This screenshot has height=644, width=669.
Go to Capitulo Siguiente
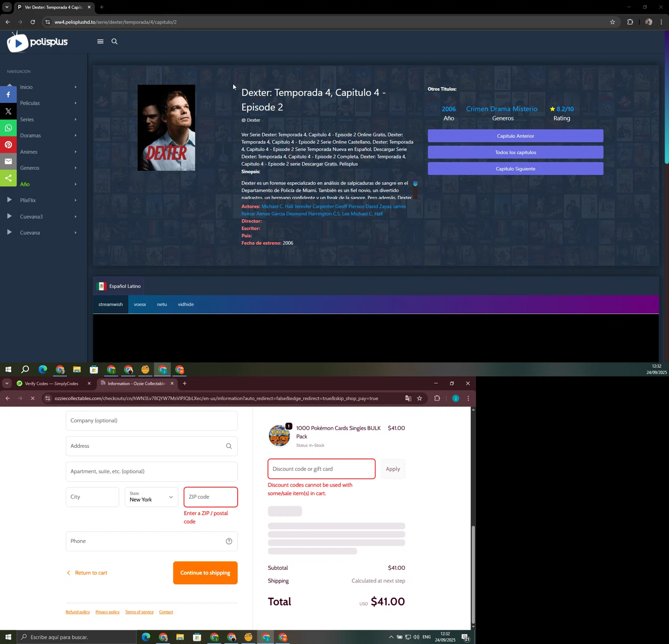pos(516,169)
